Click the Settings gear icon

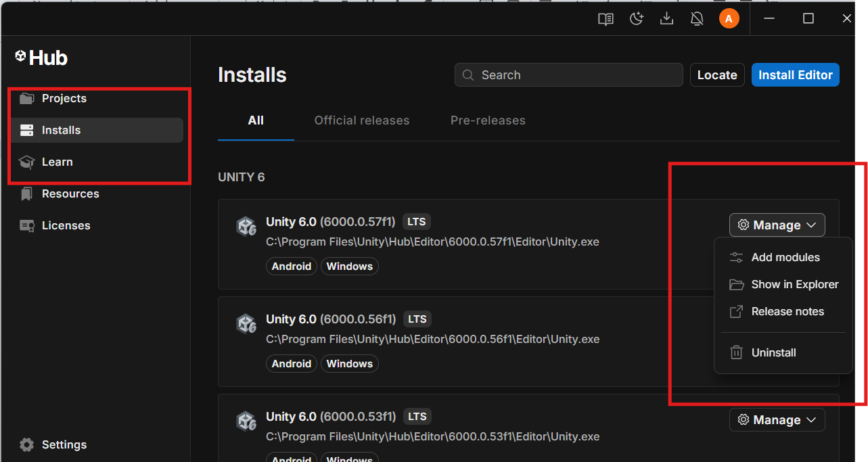pos(27,445)
